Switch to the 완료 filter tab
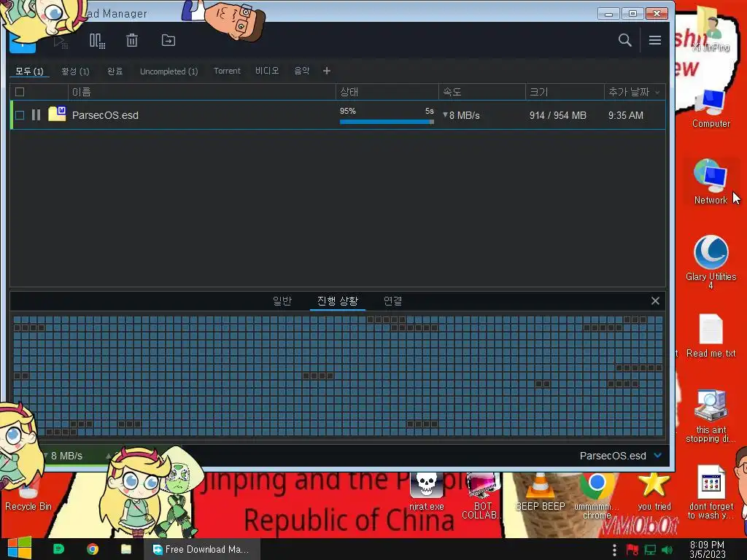 pyautogui.click(x=115, y=71)
